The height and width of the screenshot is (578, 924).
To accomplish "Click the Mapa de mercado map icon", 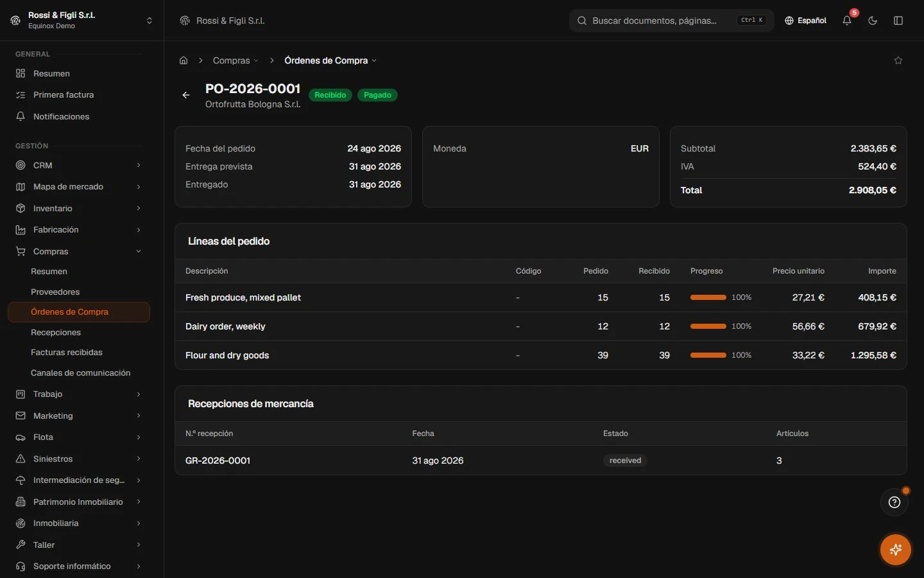I will 21,187.
